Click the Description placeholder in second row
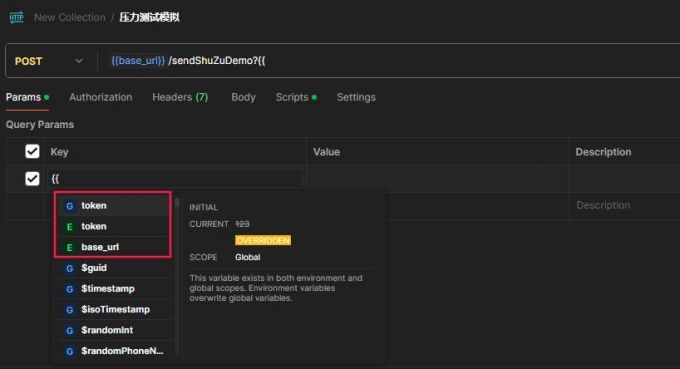Viewport: 680px width, 369px height. click(x=603, y=205)
